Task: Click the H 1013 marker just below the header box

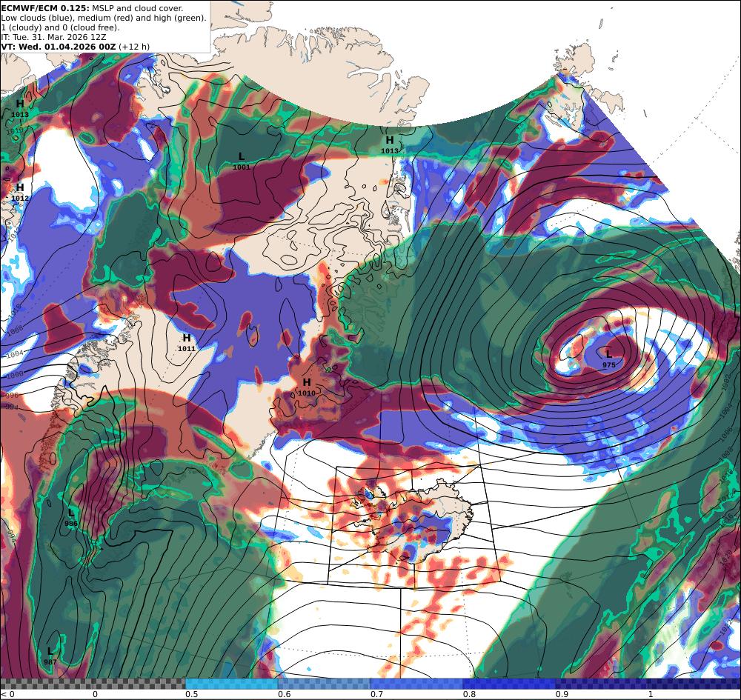Action: coord(20,108)
